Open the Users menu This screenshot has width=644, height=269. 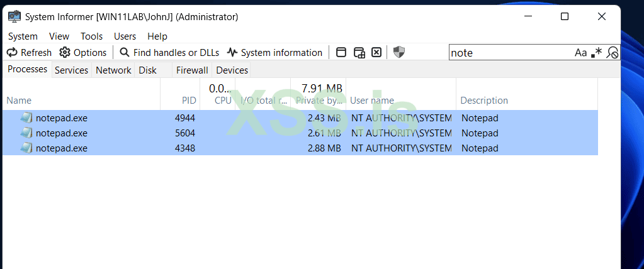[x=125, y=36]
